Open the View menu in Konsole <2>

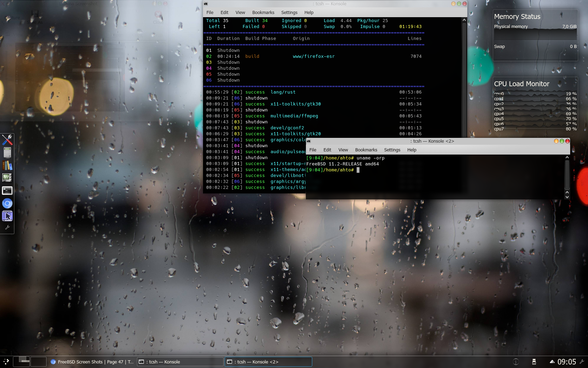pyautogui.click(x=343, y=150)
